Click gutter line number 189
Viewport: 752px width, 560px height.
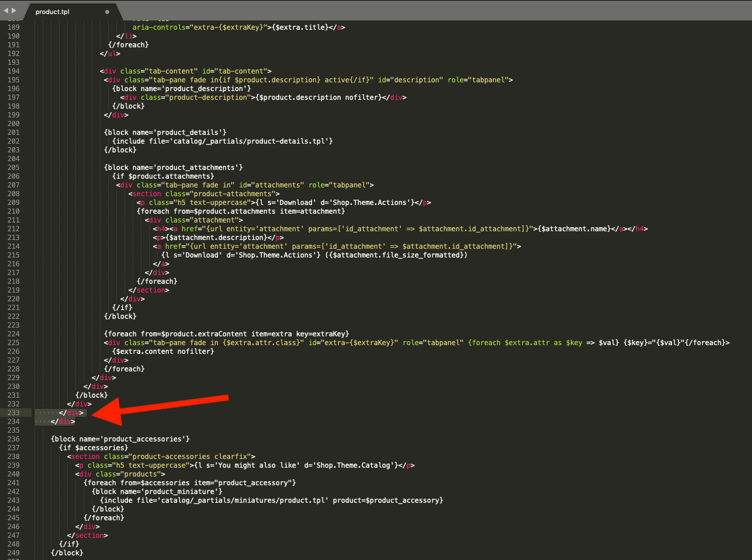(x=13, y=27)
